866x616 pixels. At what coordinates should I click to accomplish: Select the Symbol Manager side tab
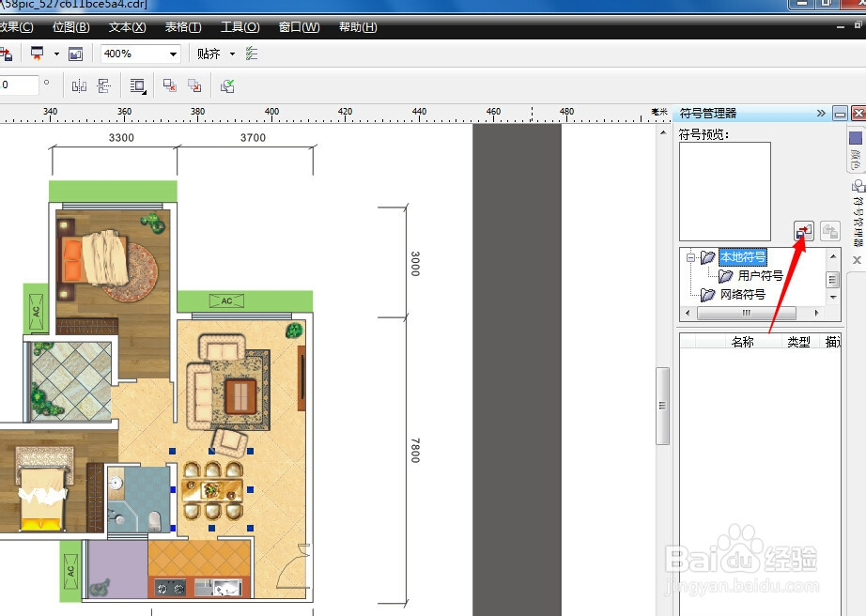point(858,212)
